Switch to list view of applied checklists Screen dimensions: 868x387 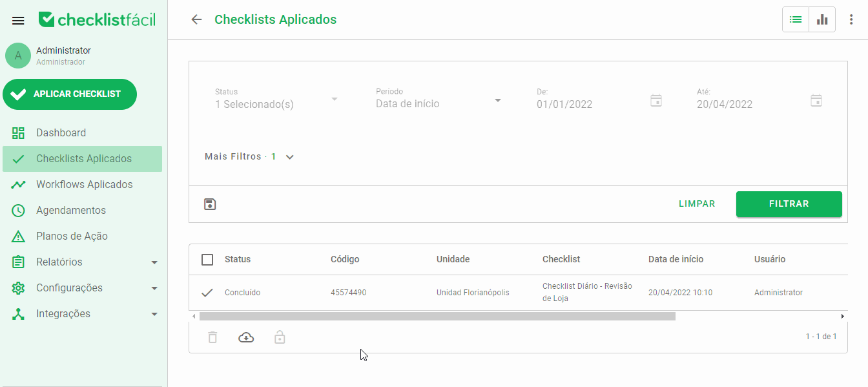pos(795,19)
